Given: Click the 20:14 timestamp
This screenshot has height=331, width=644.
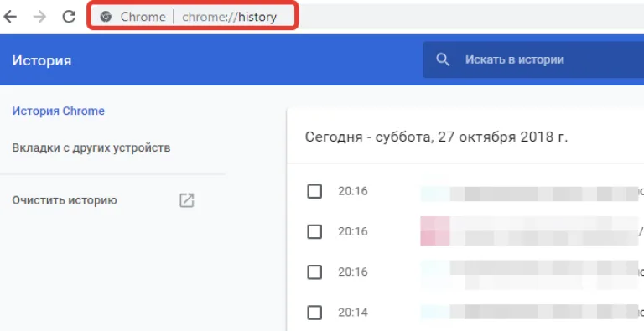Looking at the screenshot, I should click(x=353, y=313).
